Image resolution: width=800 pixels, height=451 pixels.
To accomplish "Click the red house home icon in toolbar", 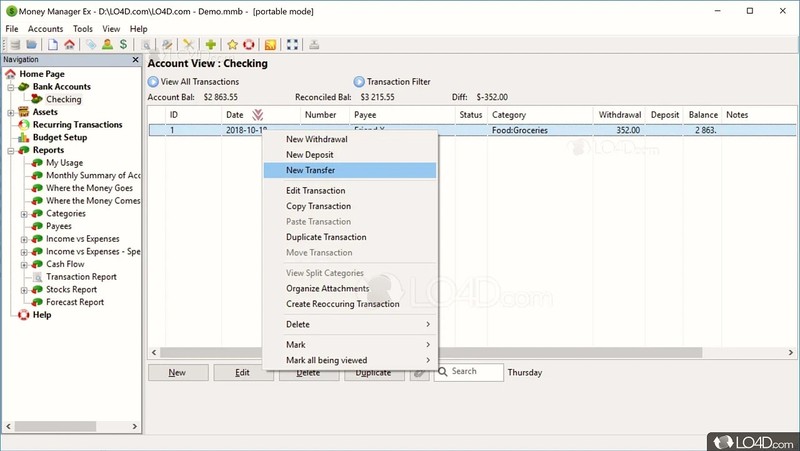I will tap(69, 45).
